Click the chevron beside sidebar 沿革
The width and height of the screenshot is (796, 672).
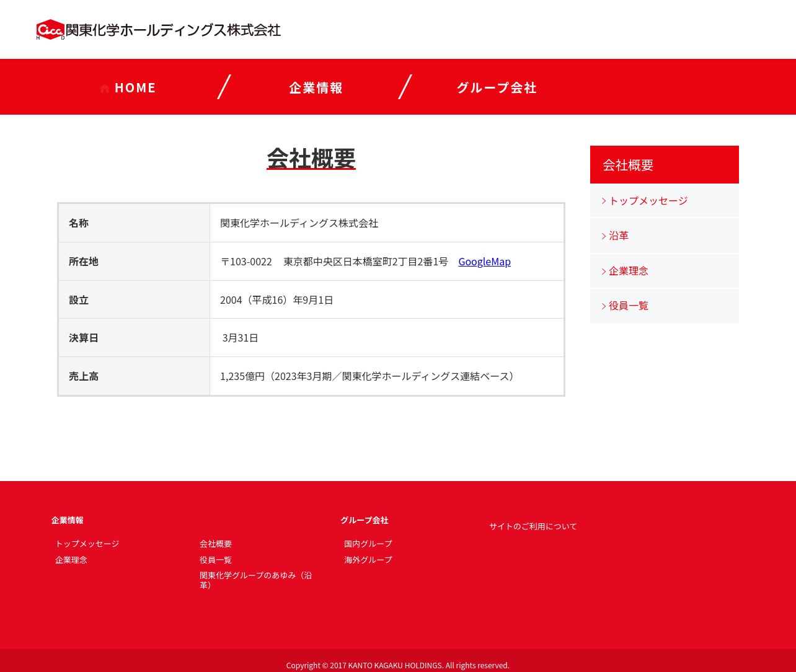tap(604, 236)
